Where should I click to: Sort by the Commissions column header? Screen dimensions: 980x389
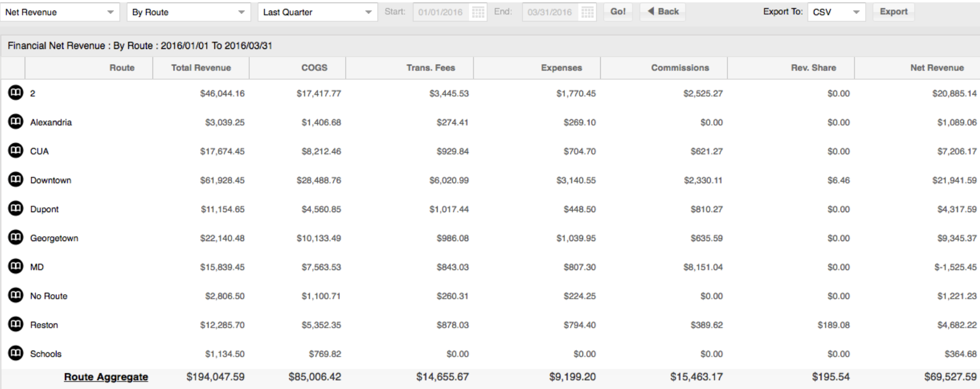click(x=664, y=68)
